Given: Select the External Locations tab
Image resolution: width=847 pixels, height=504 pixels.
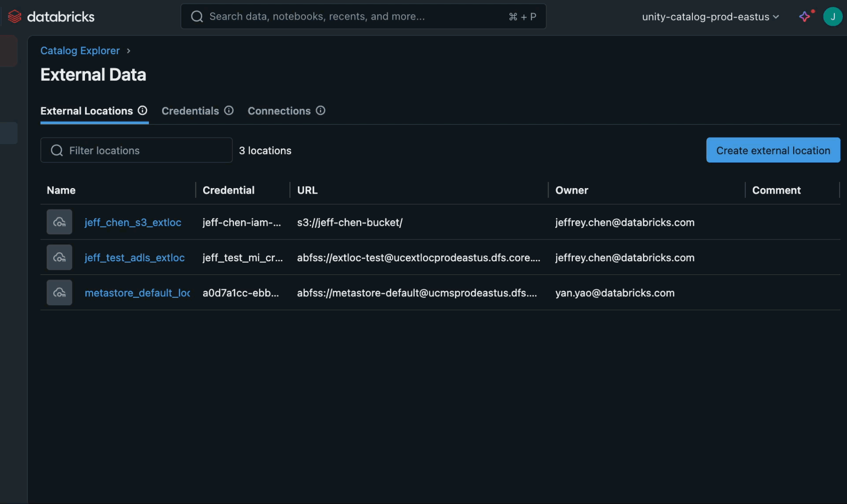Looking at the screenshot, I should [x=86, y=111].
